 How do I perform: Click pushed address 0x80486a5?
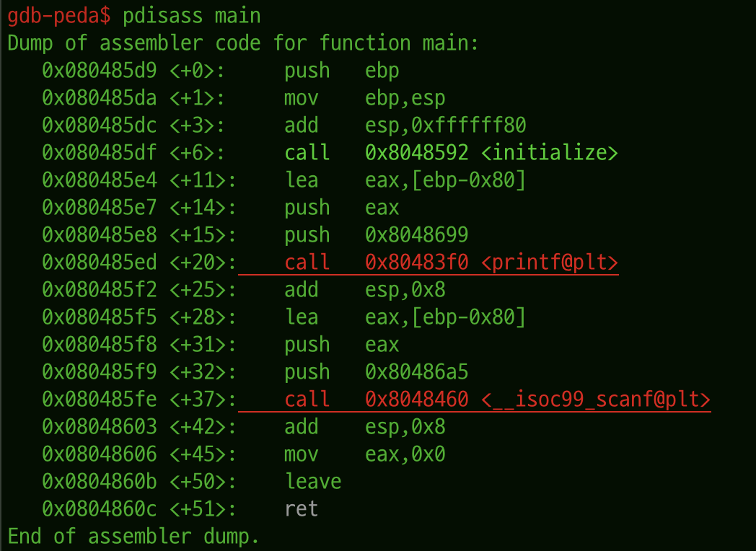tap(416, 372)
